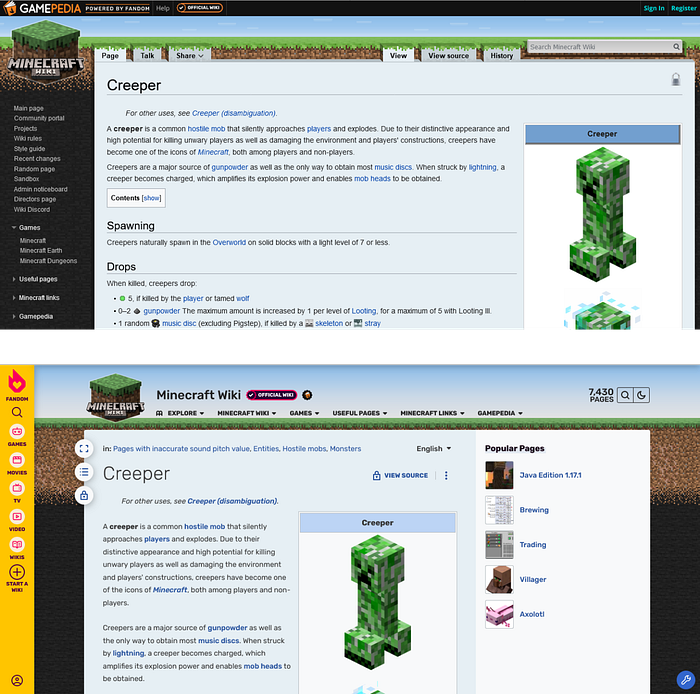The height and width of the screenshot is (694, 700).
Task: Open Video in the Fandom sidebar
Action: tap(17, 520)
